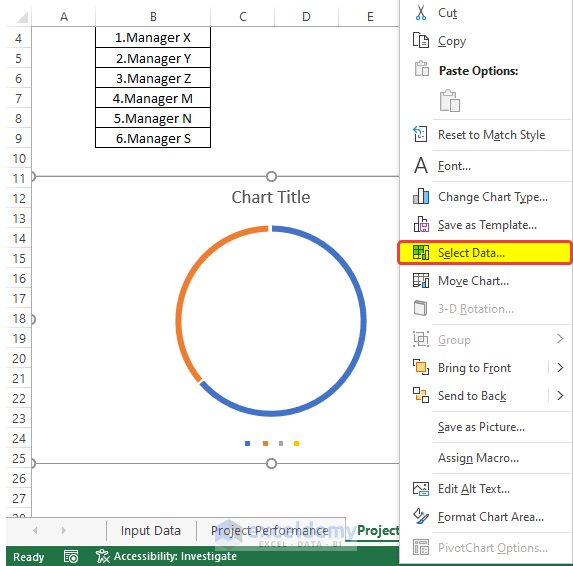Click the Font letter A icon
Image resolution: width=573 pixels, height=566 pixels.
(x=421, y=165)
